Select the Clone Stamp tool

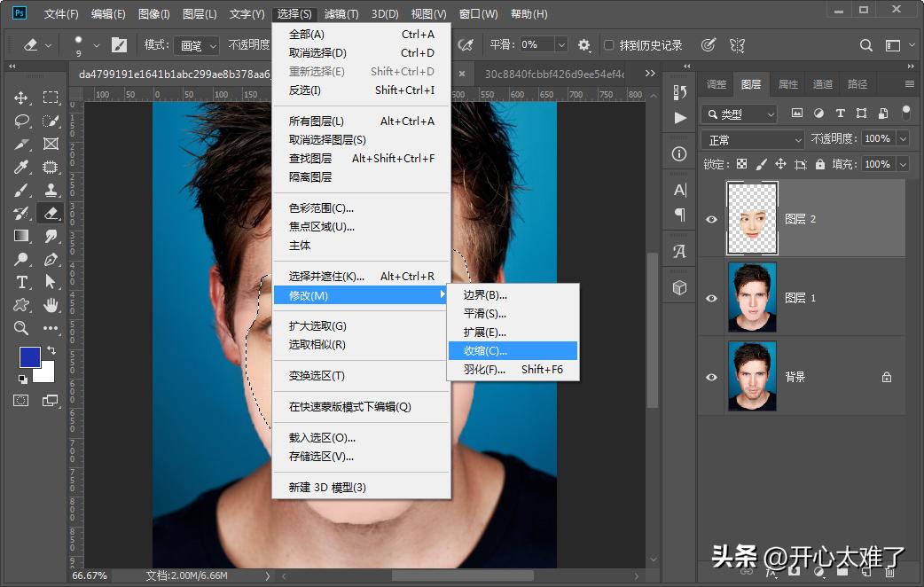pos(50,188)
